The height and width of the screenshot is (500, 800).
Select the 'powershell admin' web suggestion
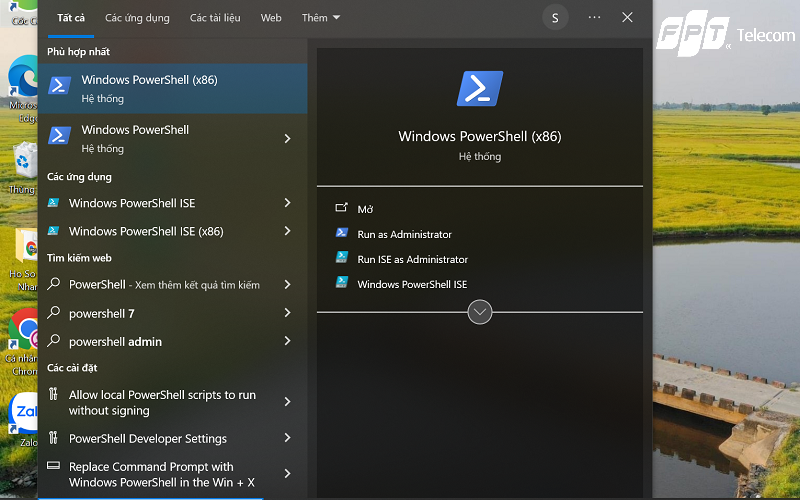click(172, 341)
